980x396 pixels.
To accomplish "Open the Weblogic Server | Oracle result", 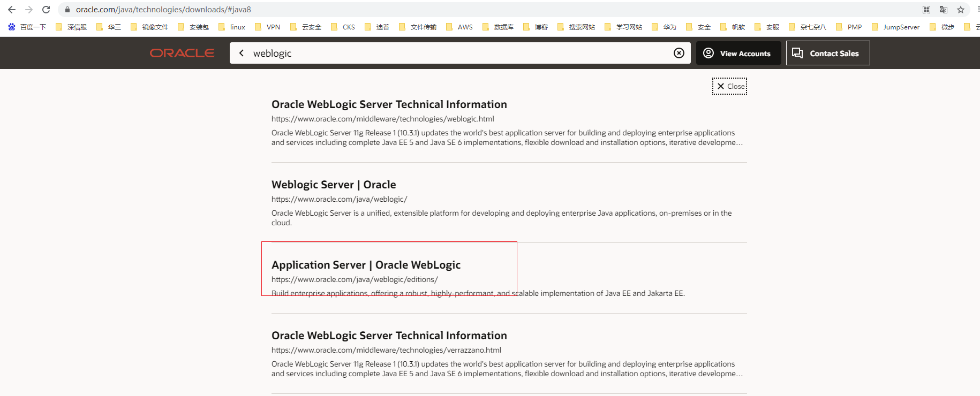I will point(334,185).
